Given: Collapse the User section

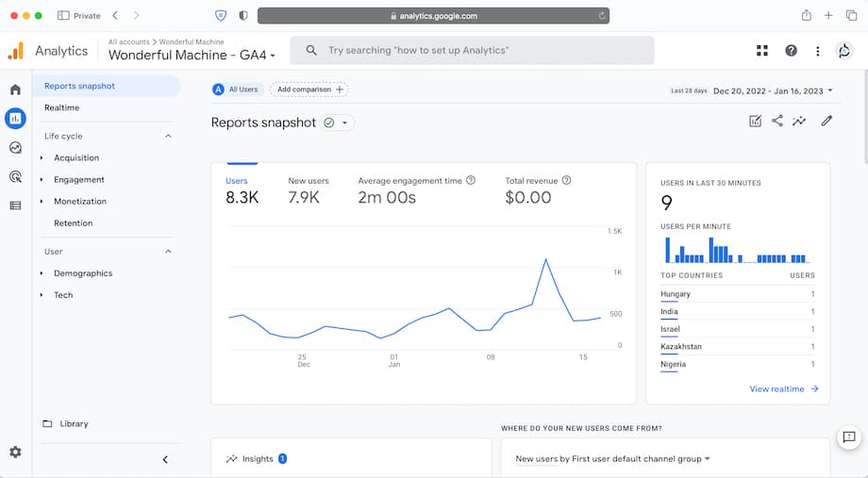Looking at the screenshot, I should (x=168, y=252).
